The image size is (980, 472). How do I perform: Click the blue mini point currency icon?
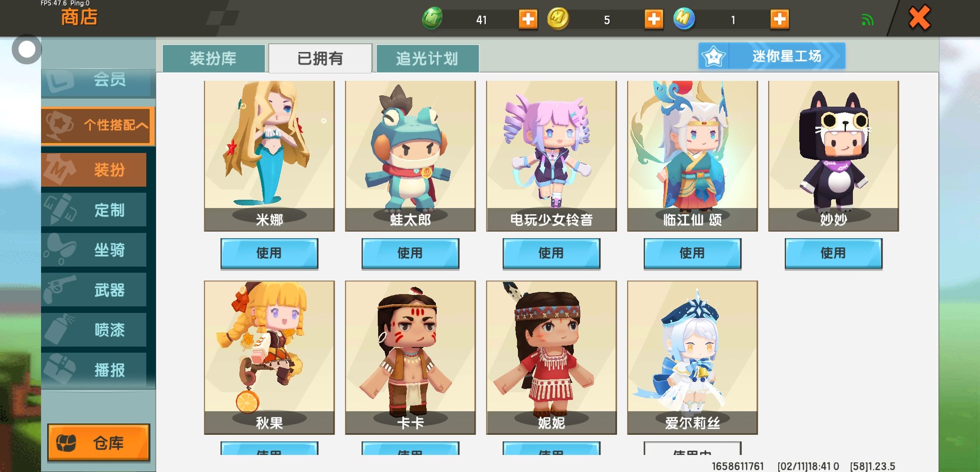684,19
